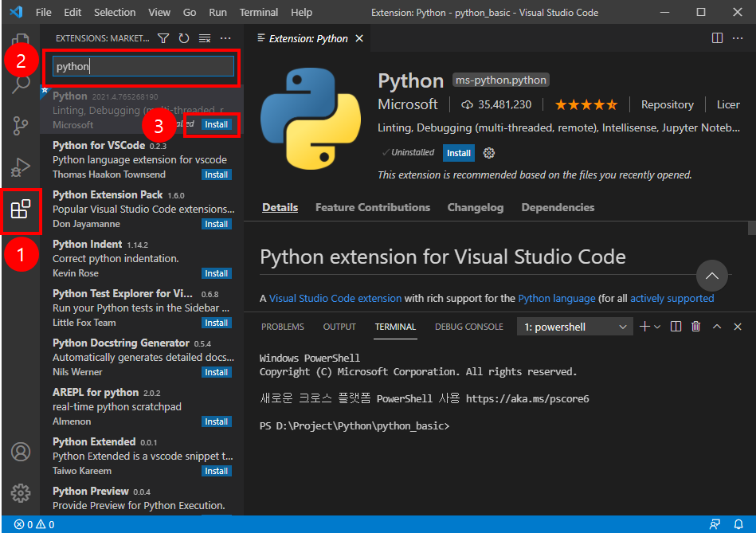The image size is (756, 533).
Task: Open the Repository link
Action: (668, 104)
